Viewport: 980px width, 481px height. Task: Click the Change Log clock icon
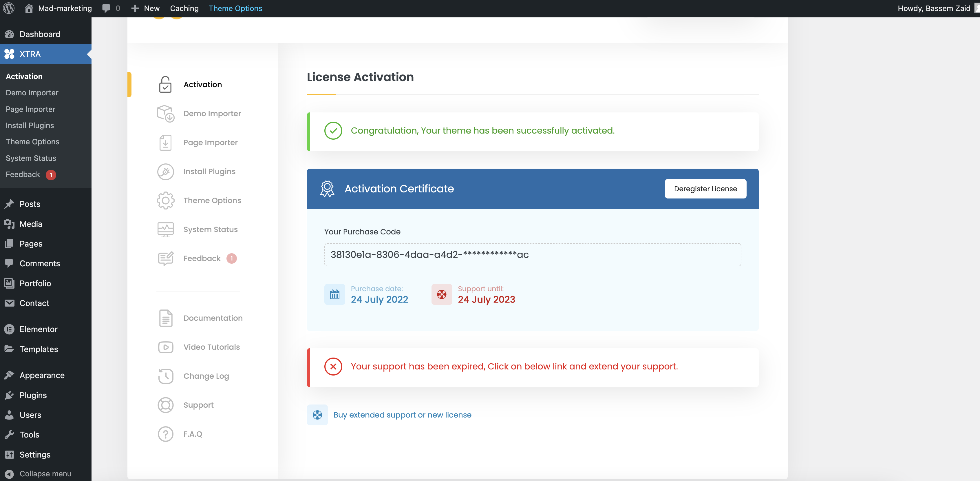165,376
